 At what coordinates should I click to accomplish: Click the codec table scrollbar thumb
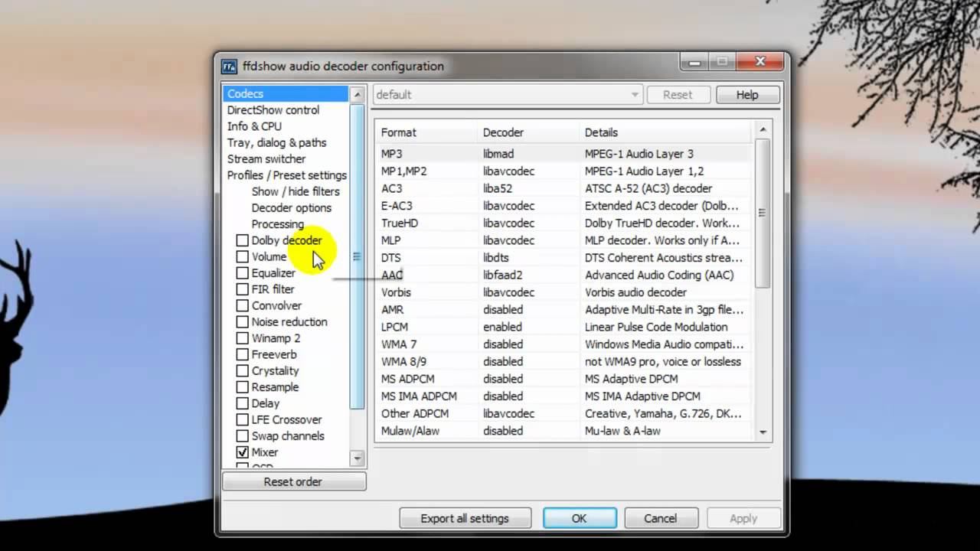tap(763, 213)
